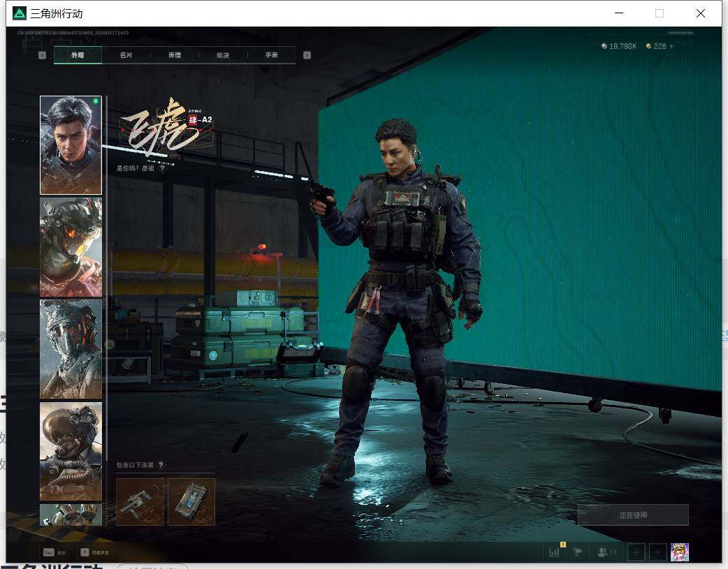Screen dimensions: 728x569
Task: Open the 手表 tab
Action: coord(272,55)
